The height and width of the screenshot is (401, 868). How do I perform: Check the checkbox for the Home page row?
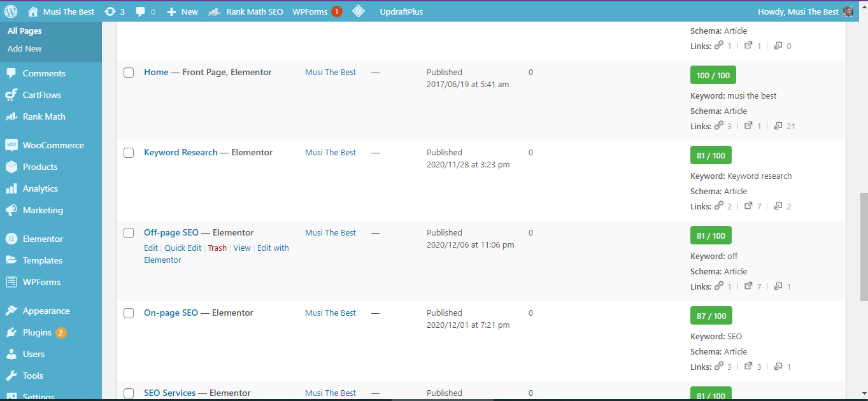(129, 73)
